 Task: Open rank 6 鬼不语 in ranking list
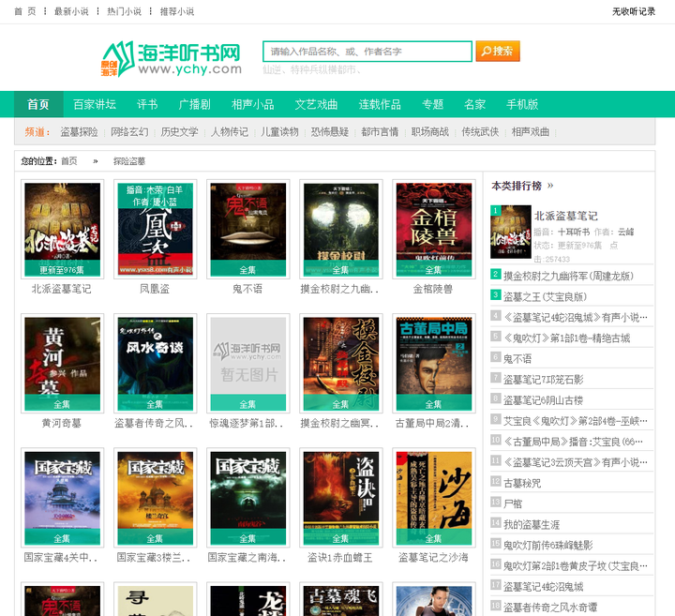[x=517, y=358]
